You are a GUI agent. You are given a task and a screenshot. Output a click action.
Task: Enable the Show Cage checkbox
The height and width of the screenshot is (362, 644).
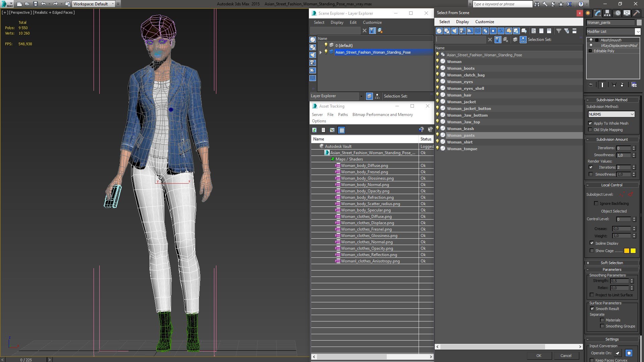pos(592,251)
